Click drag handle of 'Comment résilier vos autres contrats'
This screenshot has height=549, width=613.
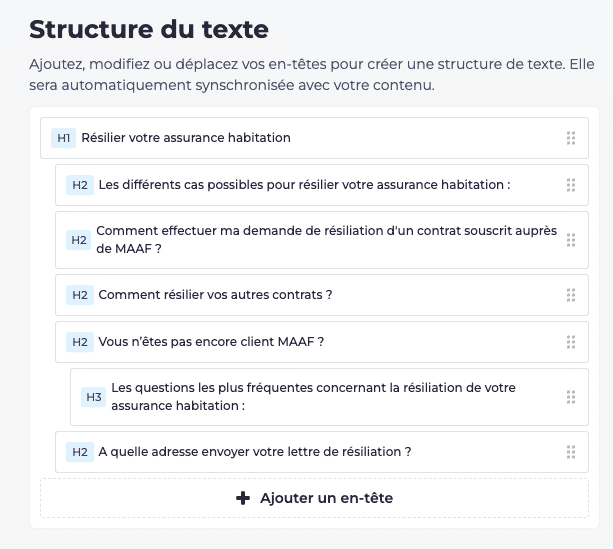(x=571, y=295)
